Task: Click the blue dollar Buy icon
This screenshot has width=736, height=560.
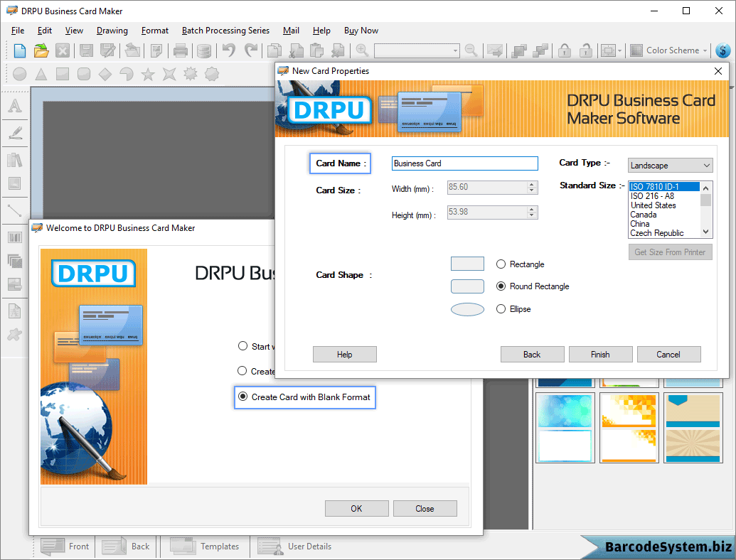Action: coord(723,50)
